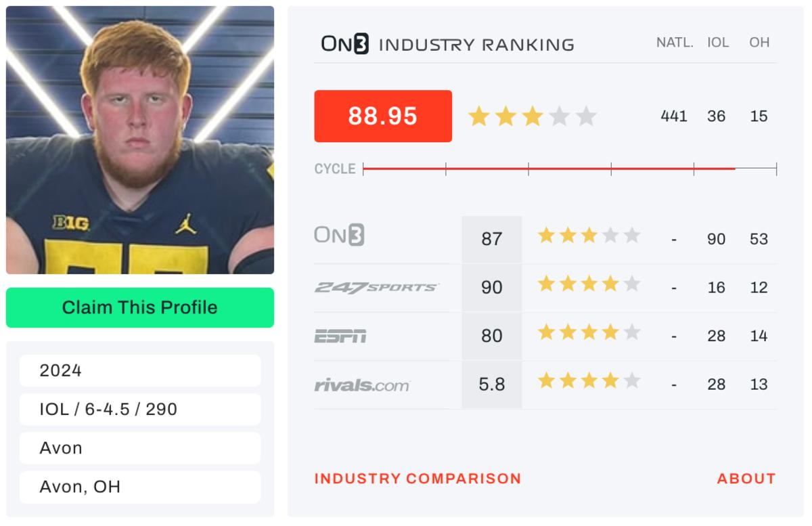This screenshot has width=812, height=526.
Task: Select the IOL column header
Action: click(x=718, y=43)
